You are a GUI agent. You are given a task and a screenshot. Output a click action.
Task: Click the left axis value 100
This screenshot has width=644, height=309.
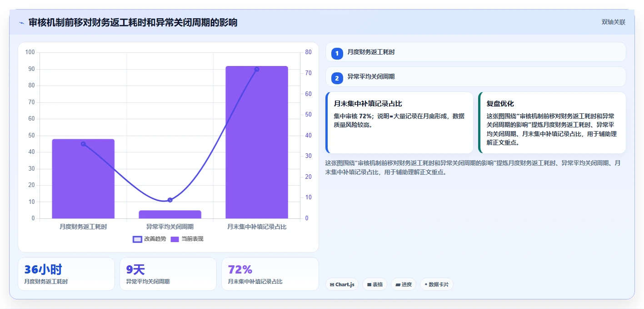[x=30, y=52]
